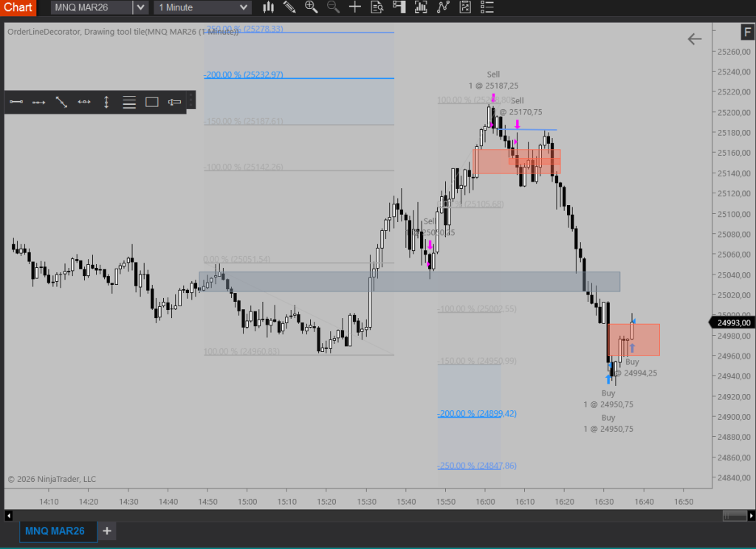Open the Strategies icon in toolbar
This screenshot has height=549, width=756.
[466, 7]
